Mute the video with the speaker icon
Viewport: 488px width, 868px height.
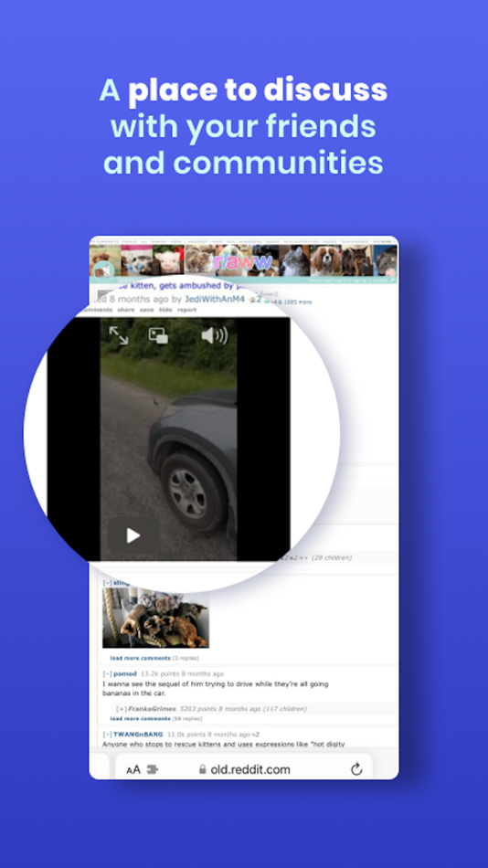pyautogui.click(x=215, y=335)
